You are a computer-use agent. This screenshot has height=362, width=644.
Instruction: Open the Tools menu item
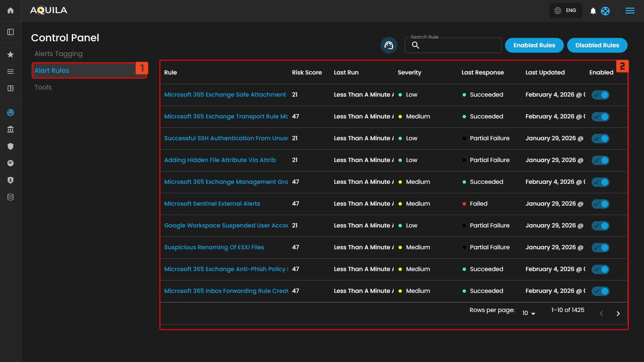43,87
